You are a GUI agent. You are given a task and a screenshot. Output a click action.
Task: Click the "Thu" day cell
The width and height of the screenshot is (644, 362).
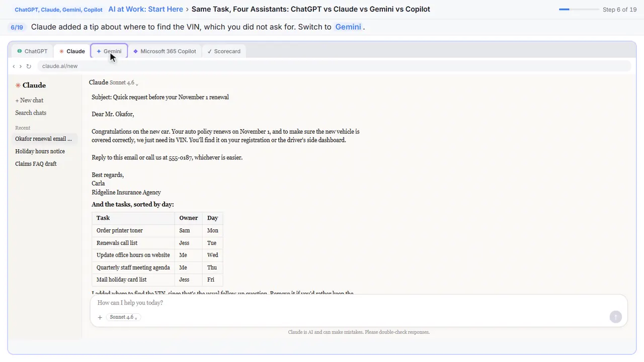click(213, 267)
